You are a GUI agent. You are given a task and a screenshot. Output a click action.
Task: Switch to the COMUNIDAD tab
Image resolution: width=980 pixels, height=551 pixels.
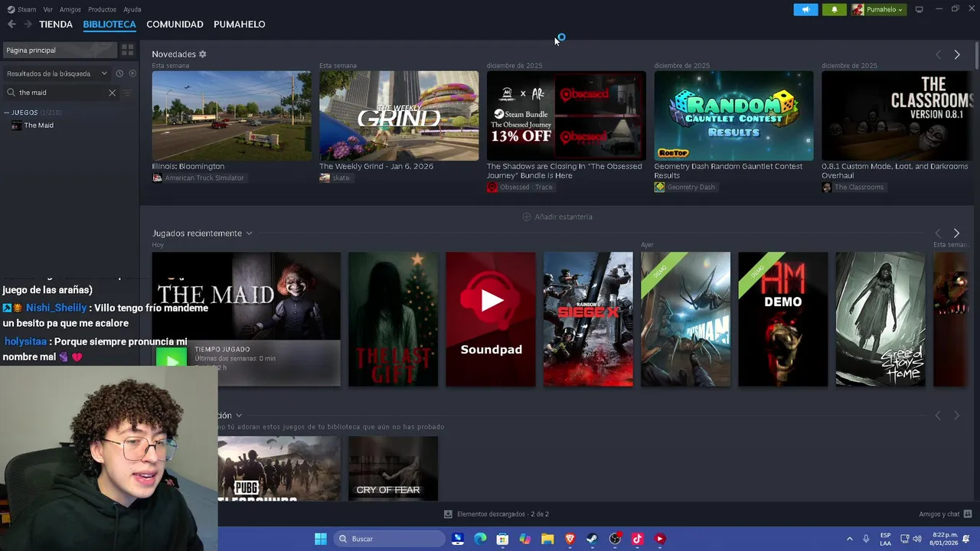tap(175, 24)
